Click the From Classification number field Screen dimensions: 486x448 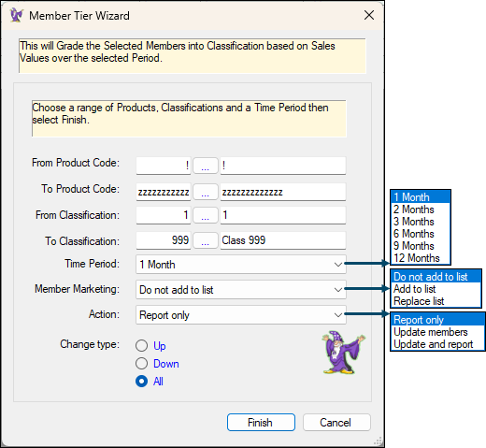pos(164,215)
